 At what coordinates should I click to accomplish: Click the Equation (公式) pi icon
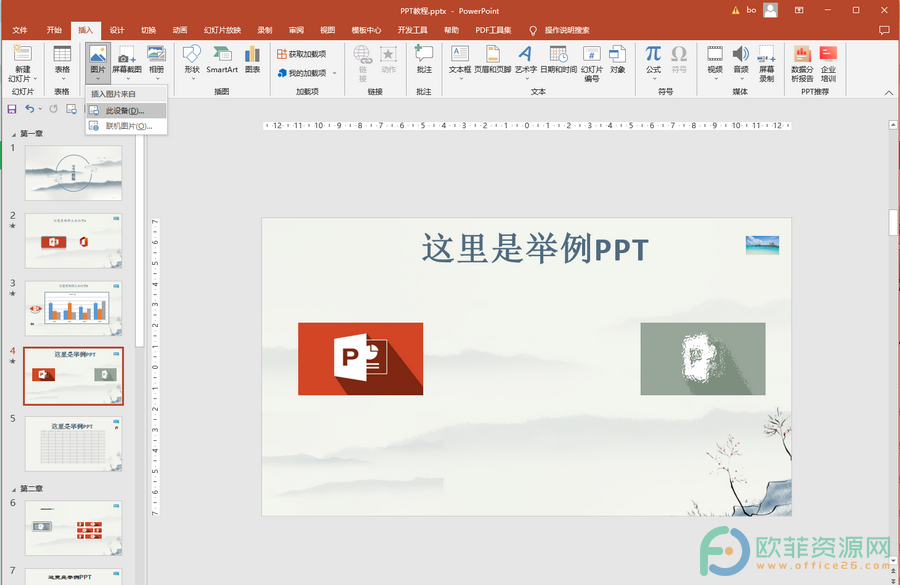653,54
